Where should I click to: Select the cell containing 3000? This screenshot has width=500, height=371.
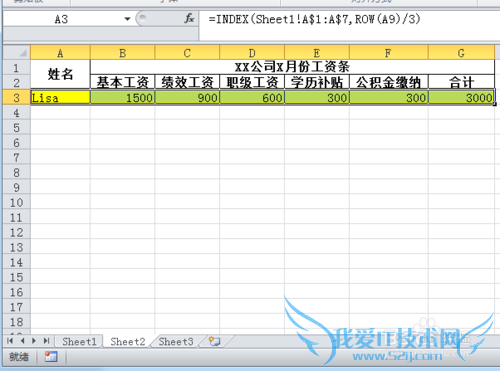click(x=461, y=97)
